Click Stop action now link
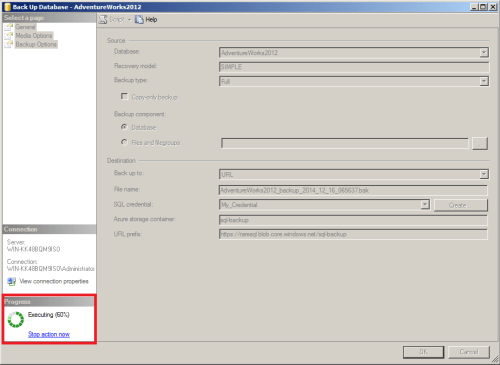The image size is (500, 365). [x=49, y=334]
